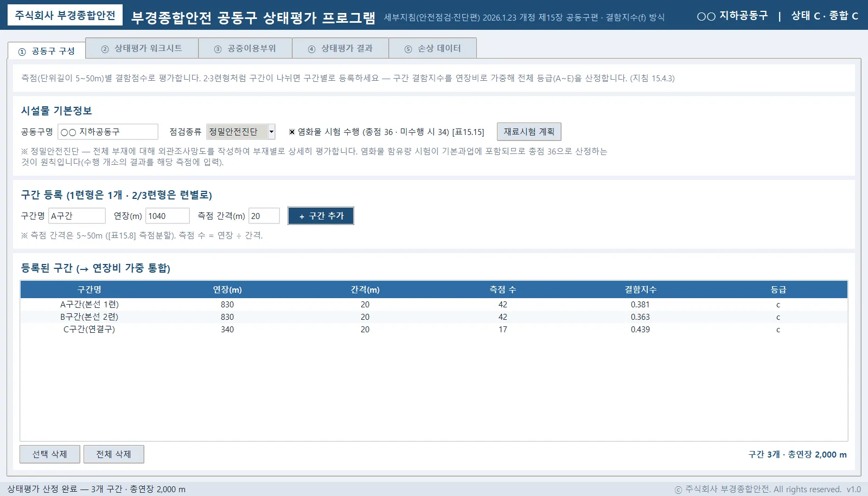
Task: Click the 연장 value 340
Action: pyautogui.click(x=227, y=330)
